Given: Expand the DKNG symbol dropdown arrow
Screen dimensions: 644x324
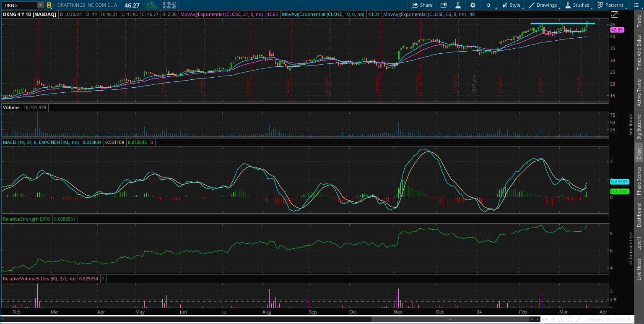Looking at the screenshot, I should [41, 5].
